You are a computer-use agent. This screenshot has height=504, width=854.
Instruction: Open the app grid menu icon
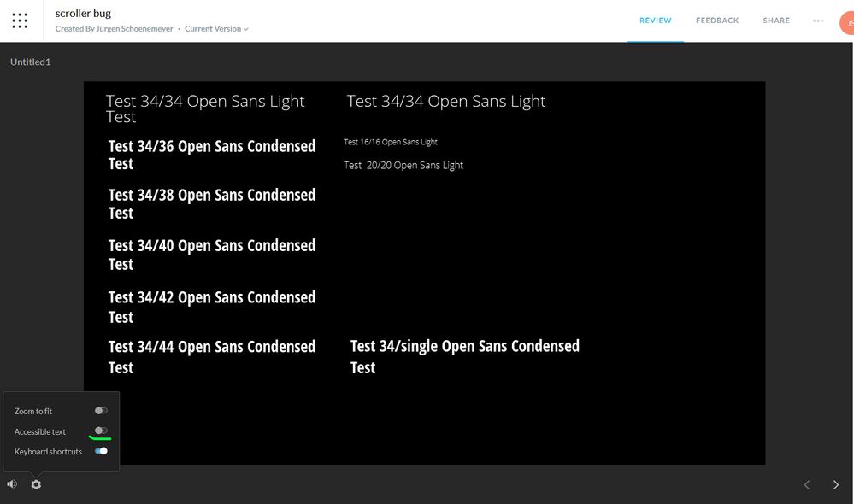point(21,21)
